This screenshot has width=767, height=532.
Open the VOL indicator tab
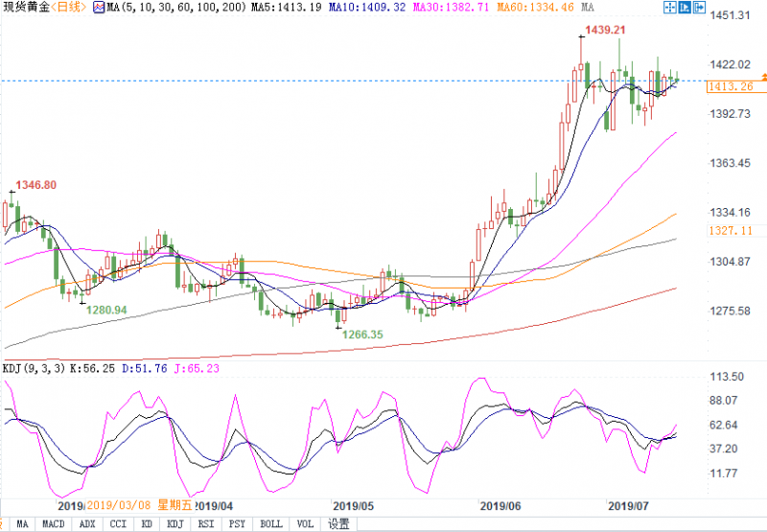[x=305, y=524]
